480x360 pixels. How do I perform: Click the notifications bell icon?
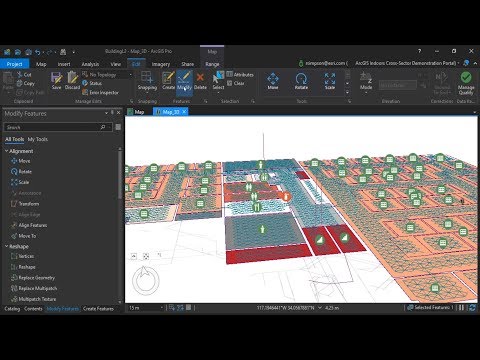pyautogui.click(x=466, y=63)
